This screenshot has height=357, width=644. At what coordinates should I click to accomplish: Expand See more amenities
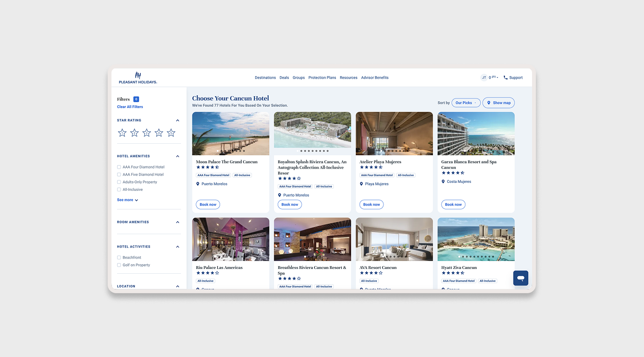click(x=128, y=200)
